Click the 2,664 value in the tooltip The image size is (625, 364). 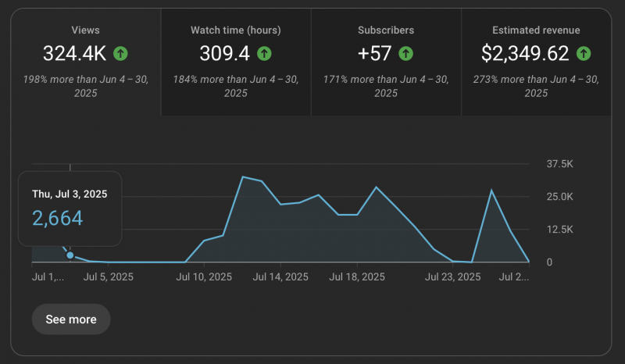coord(58,218)
